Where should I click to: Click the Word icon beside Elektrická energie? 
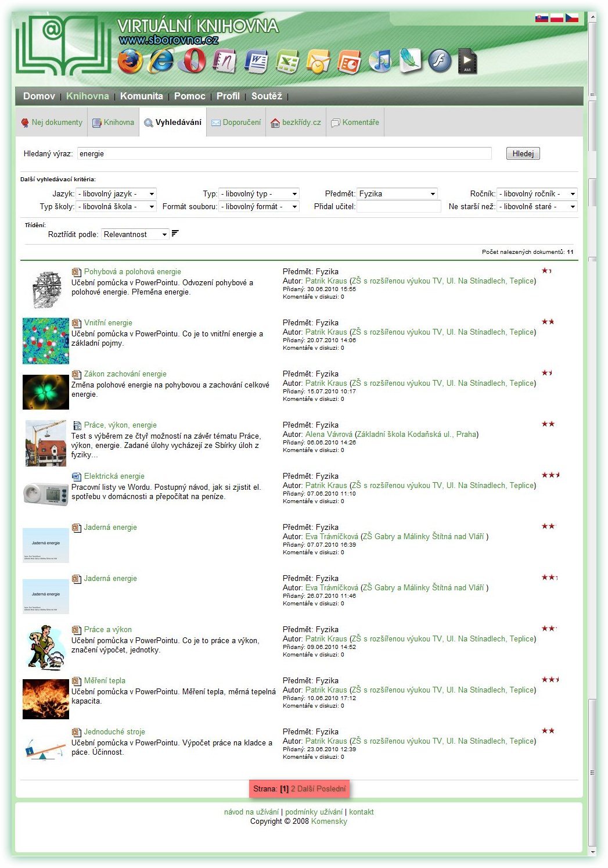point(76,476)
